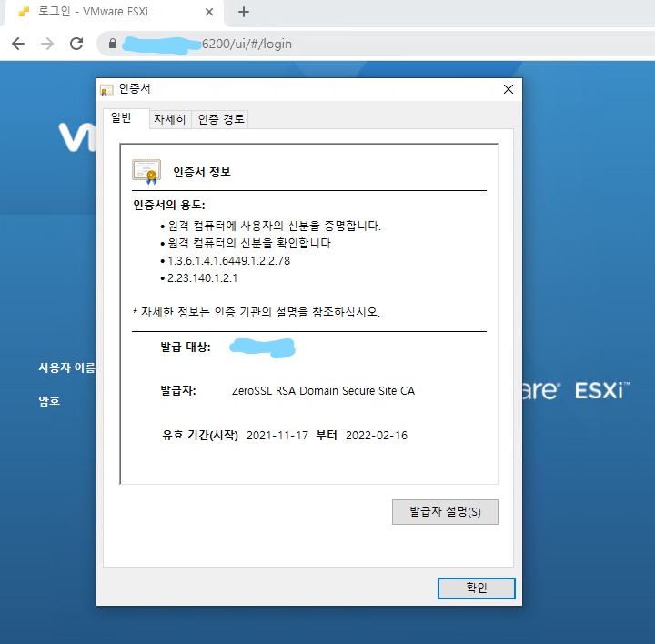Click the 발급 대상: label
The width and height of the screenshot is (655, 644).
pyautogui.click(x=186, y=347)
